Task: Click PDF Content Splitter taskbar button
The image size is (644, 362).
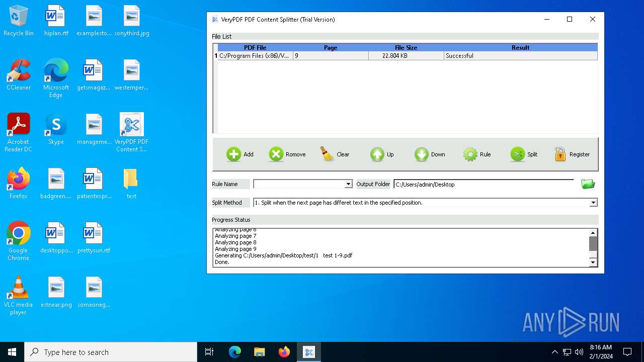Action: [x=309, y=352]
